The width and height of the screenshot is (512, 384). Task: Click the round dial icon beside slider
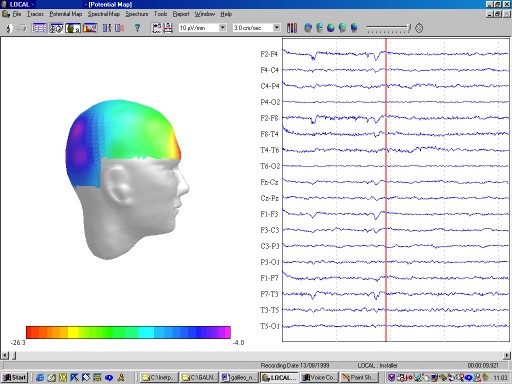(x=419, y=28)
